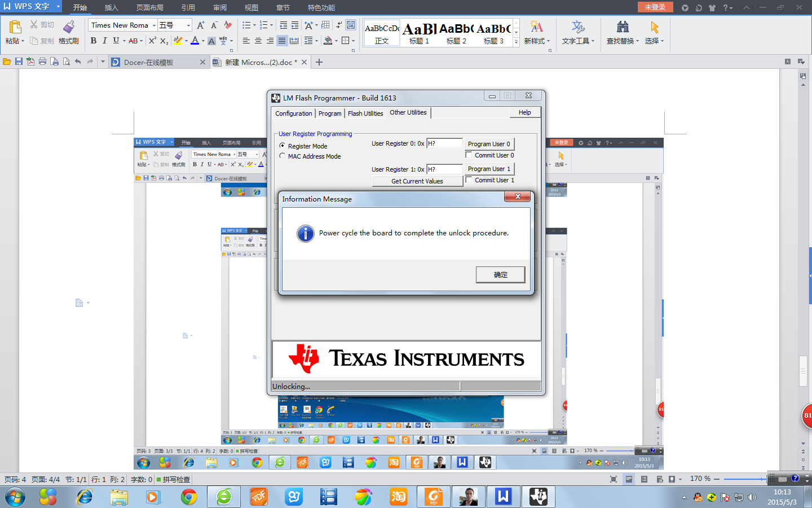Open the font size dropdown
The image size is (812, 508).
pos(188,25)
